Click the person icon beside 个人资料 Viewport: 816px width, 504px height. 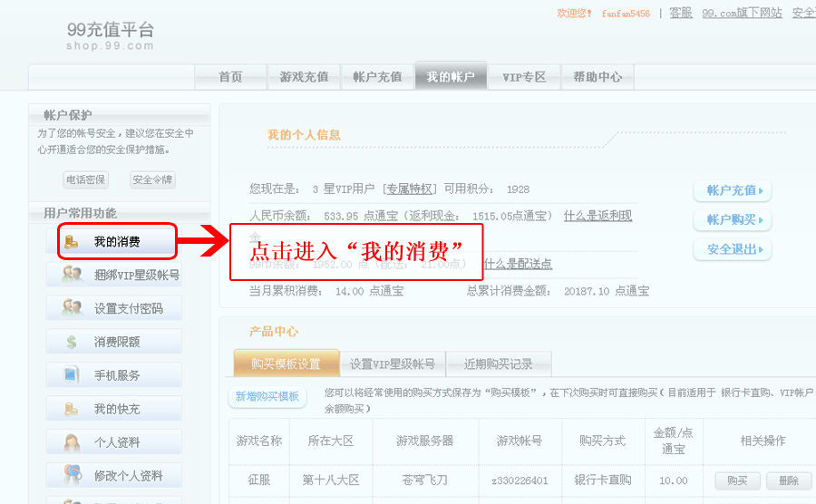[72, 442]
